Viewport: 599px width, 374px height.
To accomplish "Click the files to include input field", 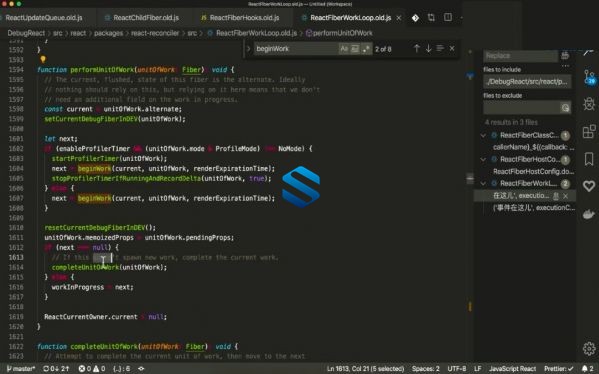I will 527,82.
